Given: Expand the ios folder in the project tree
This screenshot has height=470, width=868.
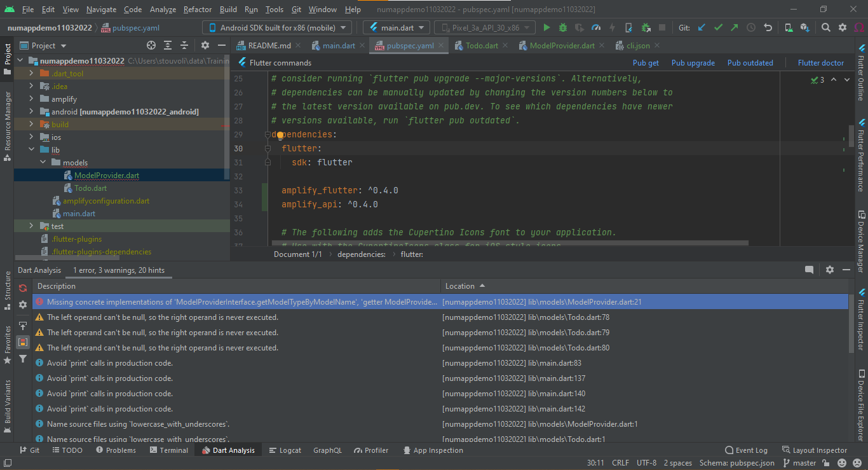Looking at the screenshot, I should point(31,137).
